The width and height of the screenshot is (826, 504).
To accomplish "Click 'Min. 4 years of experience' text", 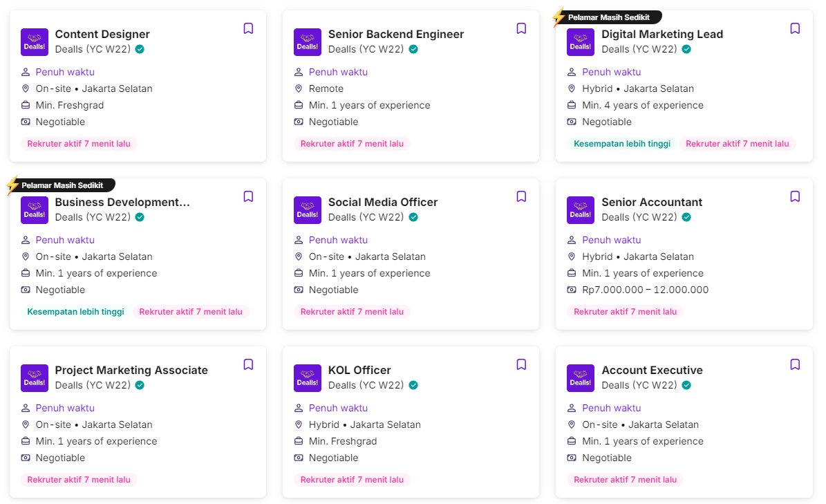I will coord(643,105).
